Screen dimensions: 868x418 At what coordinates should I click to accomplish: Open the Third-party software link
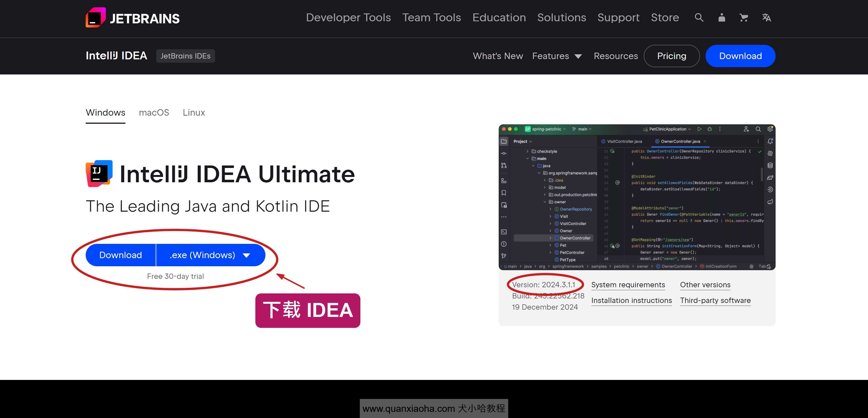click(x=715, y=300)
